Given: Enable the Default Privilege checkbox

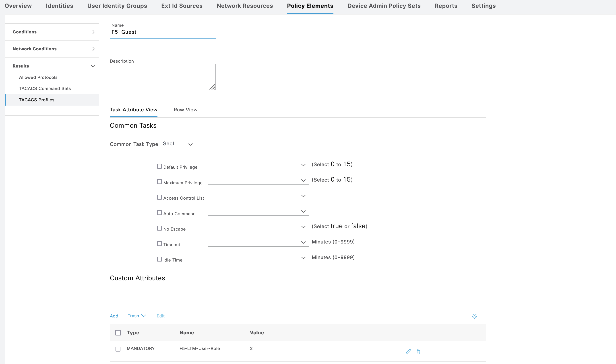Looking at the screenshot, I should [x=159, y=166].
